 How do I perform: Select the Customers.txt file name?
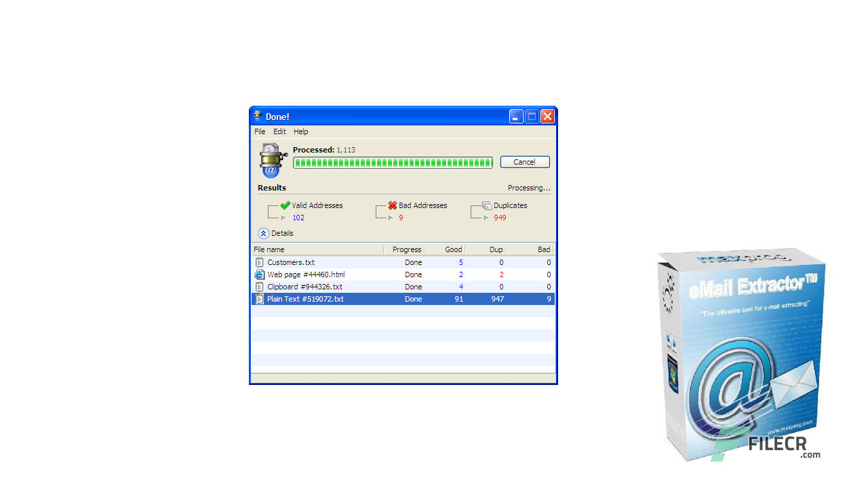point(291,262)
